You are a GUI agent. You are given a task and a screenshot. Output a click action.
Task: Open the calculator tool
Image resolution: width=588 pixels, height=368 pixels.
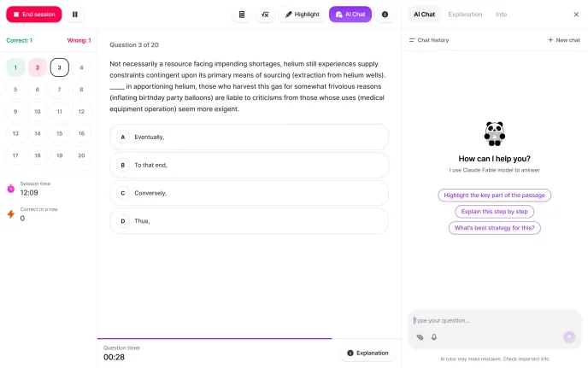[242, 15]
